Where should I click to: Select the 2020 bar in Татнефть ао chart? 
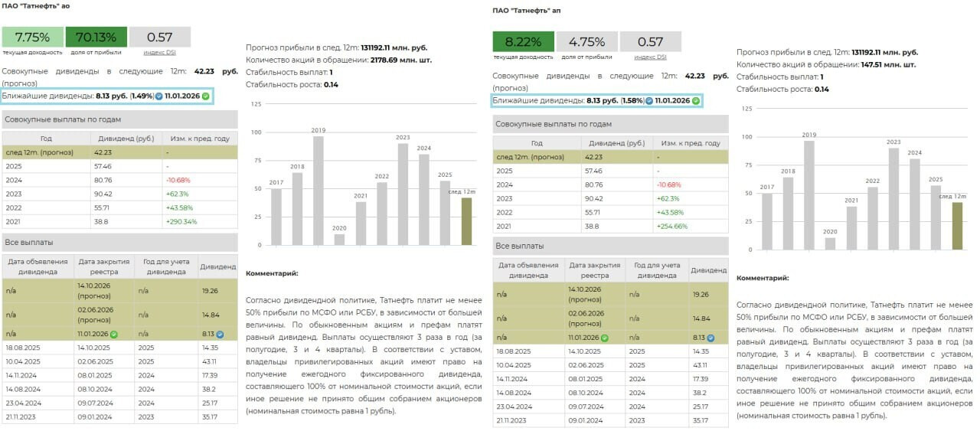tap(339, 240)
